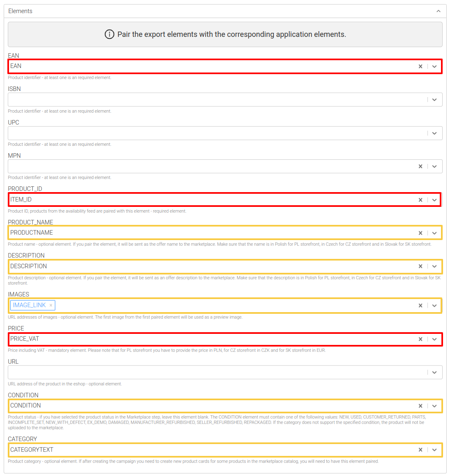The image size is (450, 476).
Task: Clear the EAN field selection
Action: tap(420, 66)
